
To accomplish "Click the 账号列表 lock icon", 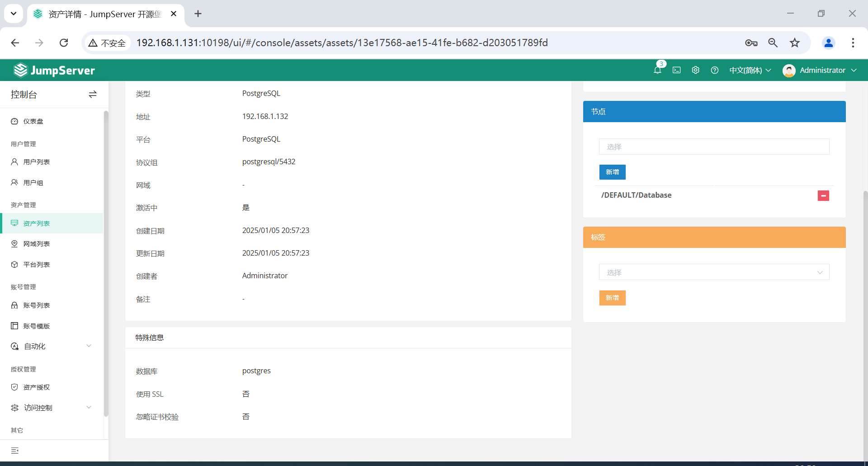I will tap(14, 305).
